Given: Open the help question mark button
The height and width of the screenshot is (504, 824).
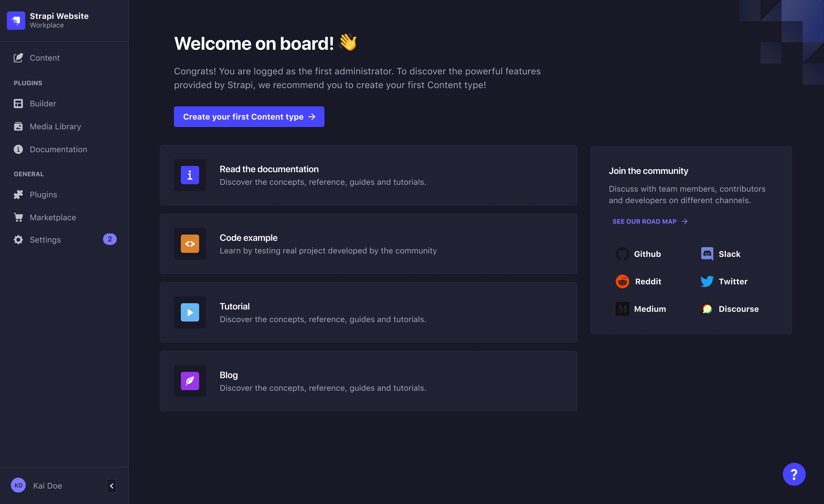Looking at the screenshot, I should (x=794, y=474).
